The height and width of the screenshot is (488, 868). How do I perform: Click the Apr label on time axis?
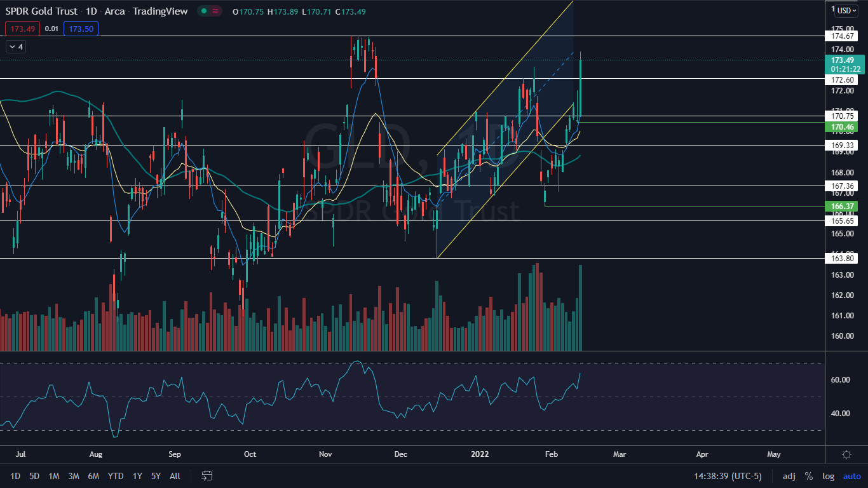(x=702, y=454)
